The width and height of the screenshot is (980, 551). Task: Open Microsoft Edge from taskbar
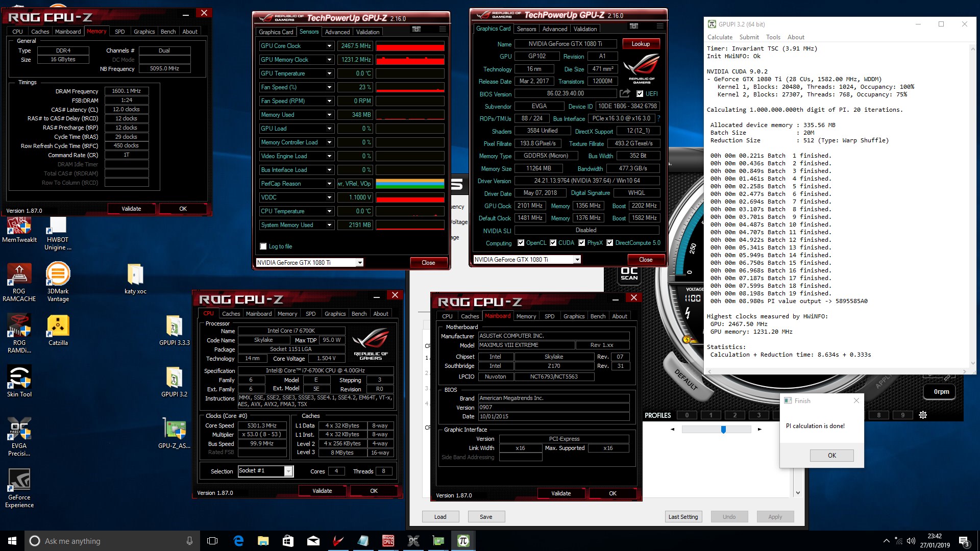[x=238, y=541]
